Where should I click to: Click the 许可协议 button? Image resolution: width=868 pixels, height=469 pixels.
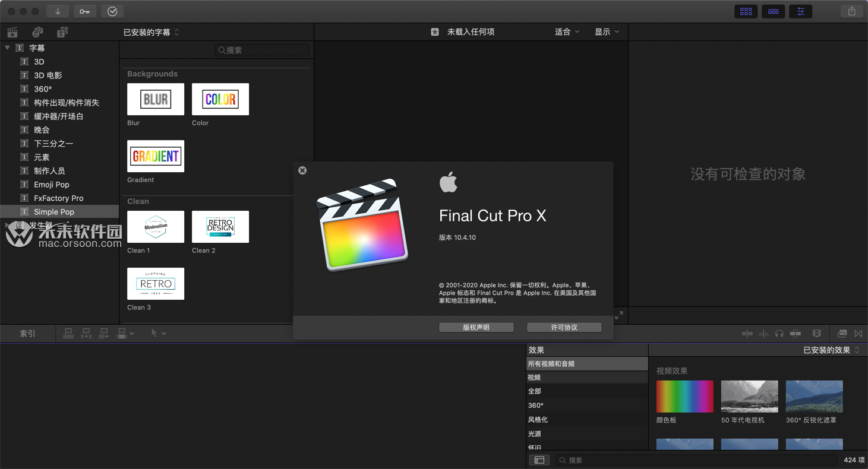pos(564,327)
